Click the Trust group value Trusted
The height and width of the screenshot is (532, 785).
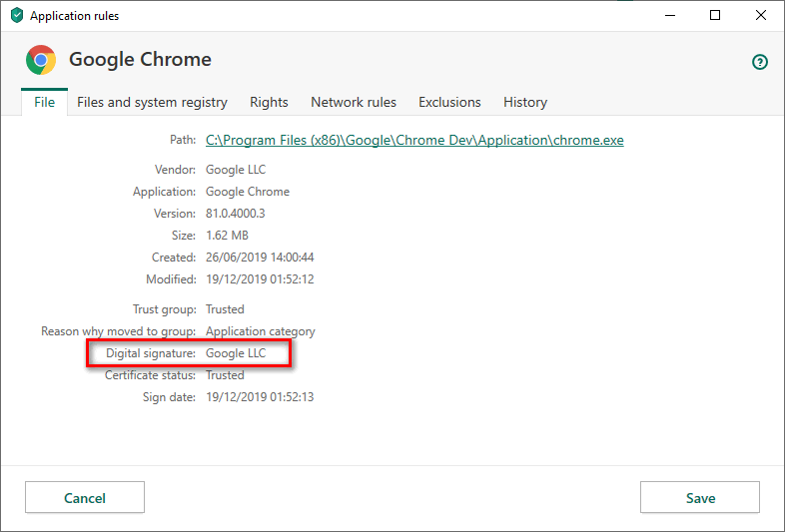(x=225, y=309)
